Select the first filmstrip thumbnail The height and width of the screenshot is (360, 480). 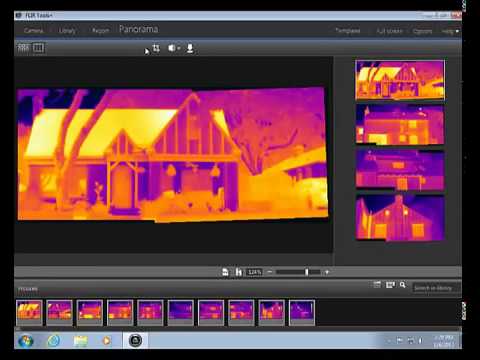click(x=29, y=312)
